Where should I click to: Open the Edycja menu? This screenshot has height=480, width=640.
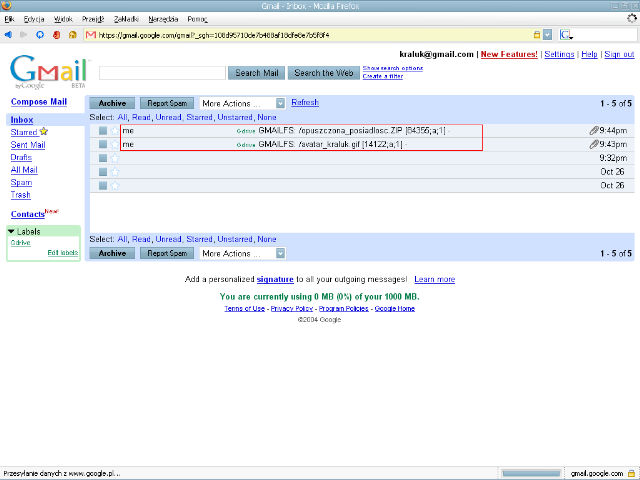pos(34,19)
